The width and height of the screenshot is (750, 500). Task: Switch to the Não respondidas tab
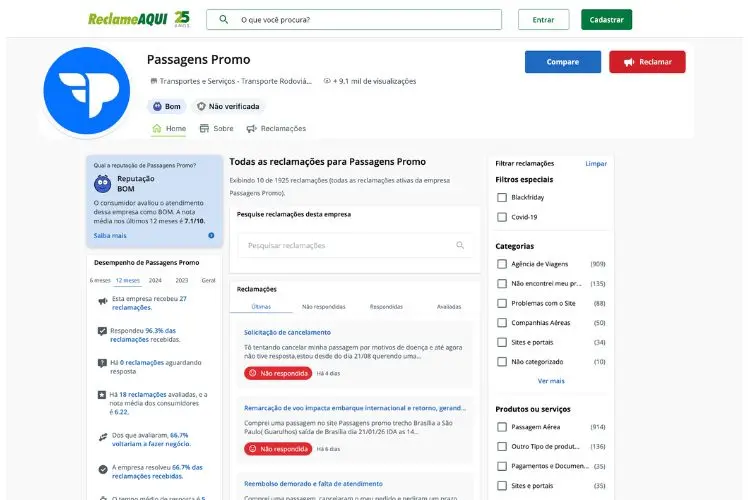click(x=323, y=306)
